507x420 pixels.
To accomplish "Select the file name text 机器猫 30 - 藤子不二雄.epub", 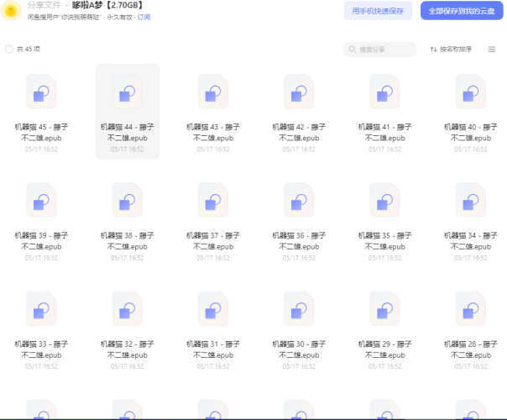I will coord(299,349).
